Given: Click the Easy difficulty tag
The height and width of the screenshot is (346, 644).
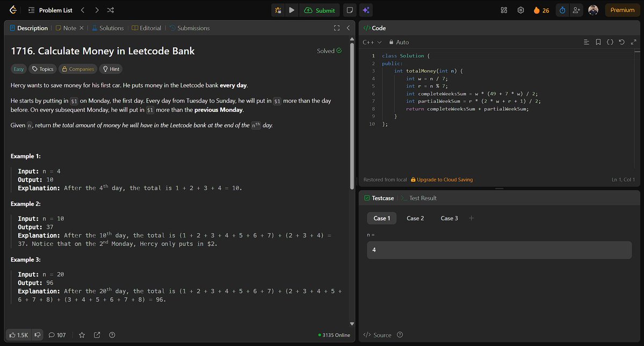Looking at the screenshot, I should pyautogui.click(x=18, y=69).
